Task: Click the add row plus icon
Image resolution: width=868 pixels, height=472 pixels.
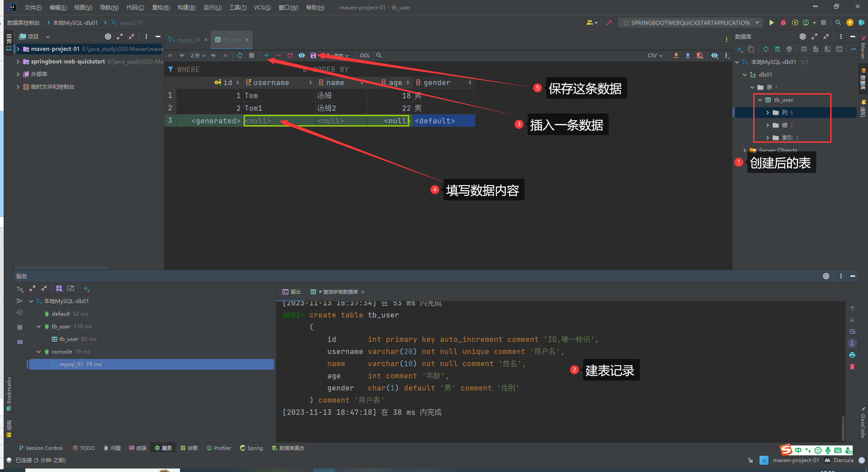Action: [267, 55]
